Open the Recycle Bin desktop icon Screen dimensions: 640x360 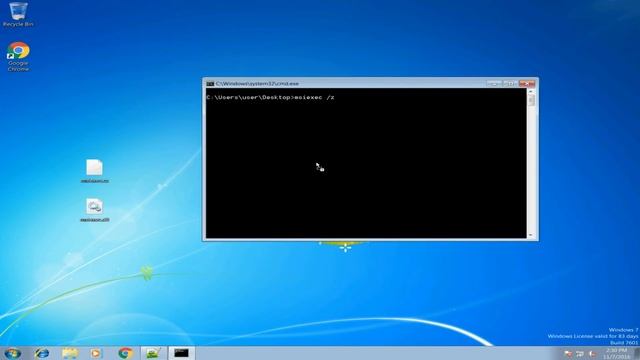tap(18, 15)
